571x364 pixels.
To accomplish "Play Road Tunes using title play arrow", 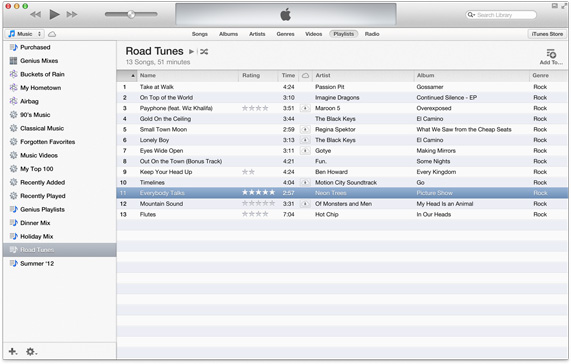I will point(191,52).
